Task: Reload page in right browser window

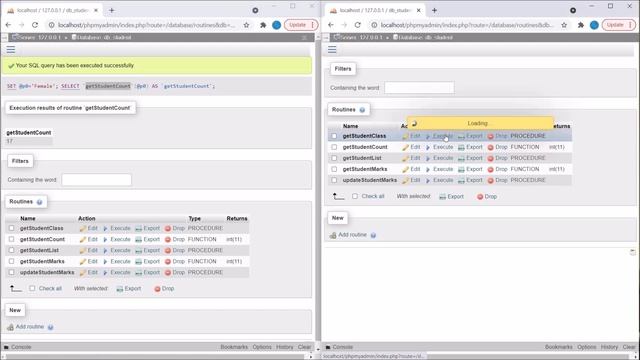Action: [x=358, y=25]
